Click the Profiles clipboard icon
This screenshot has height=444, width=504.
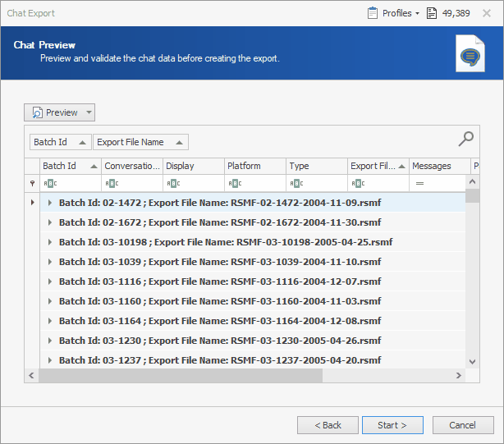pyautogui.click(x=372, y=13)
